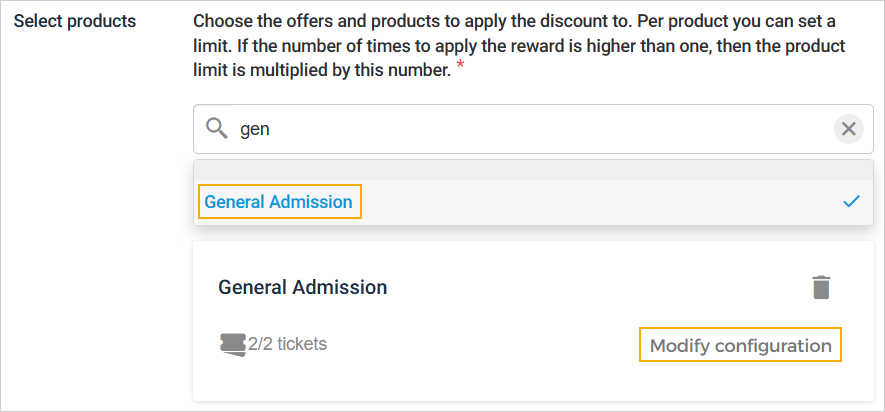Click the "2/2 tickets" count text
The width and height of the screenshot is (885, 412).
(288, 345)
